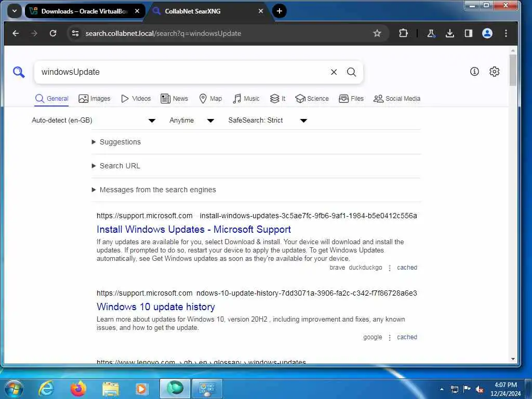The width and height of the screenshot is (532, 399).
Task: Expand the Search URL section
Action: tap(116, 166)
